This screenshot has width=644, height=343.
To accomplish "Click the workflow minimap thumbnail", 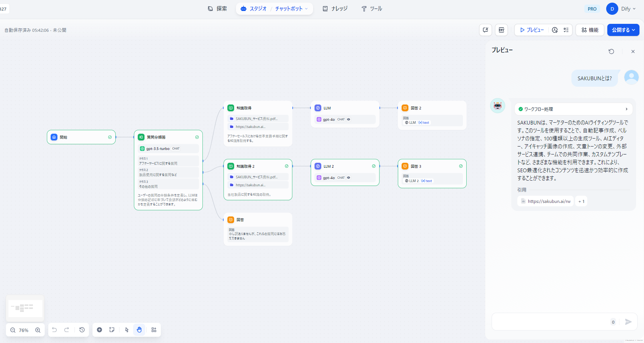I will pyautogui.click(x=25, y=308).
